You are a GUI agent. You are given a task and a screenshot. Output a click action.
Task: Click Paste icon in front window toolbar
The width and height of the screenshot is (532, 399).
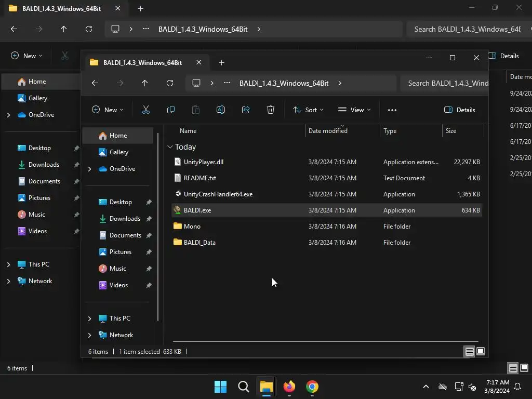[x=196, y=110]
